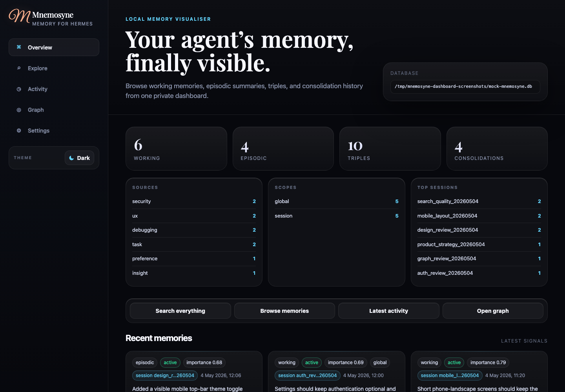The height and width of the screenshot is (392, 565).
Task: Click the Graph target icon
Action: coord(19,110)
